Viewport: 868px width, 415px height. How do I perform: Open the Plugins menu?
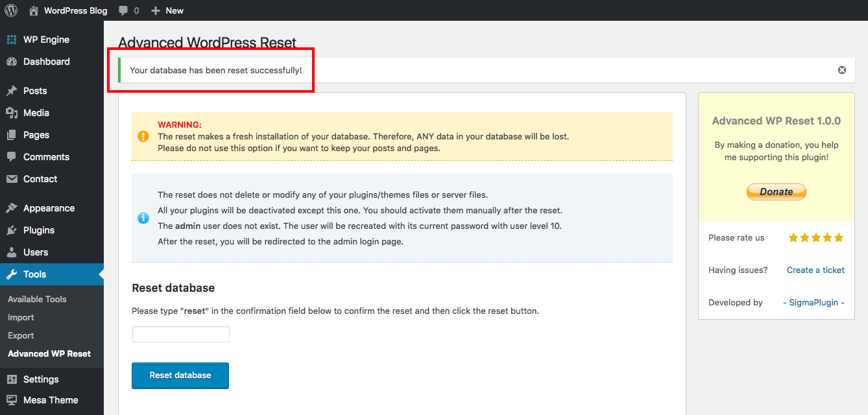[39, 230]
